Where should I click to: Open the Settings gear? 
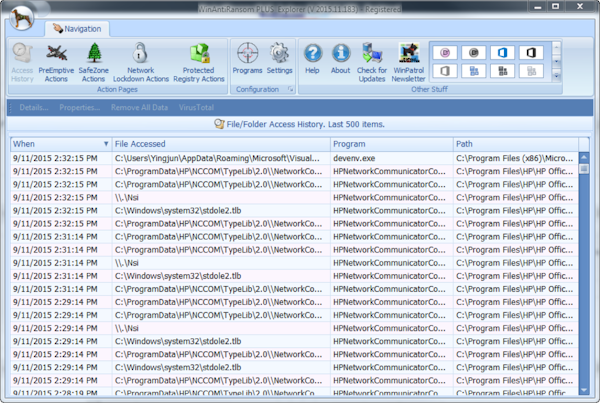[x=280, y=60]
